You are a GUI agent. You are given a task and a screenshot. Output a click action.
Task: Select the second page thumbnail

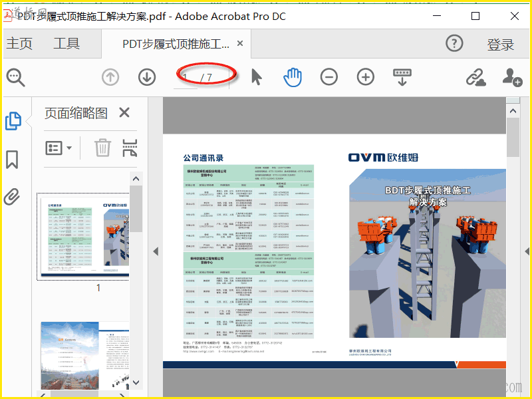coord(85,356)
